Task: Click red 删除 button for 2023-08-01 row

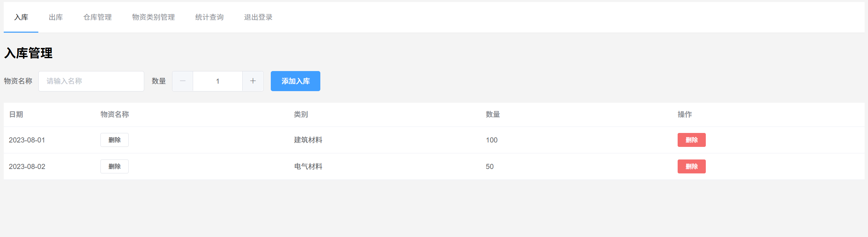Action: [692, 140]
